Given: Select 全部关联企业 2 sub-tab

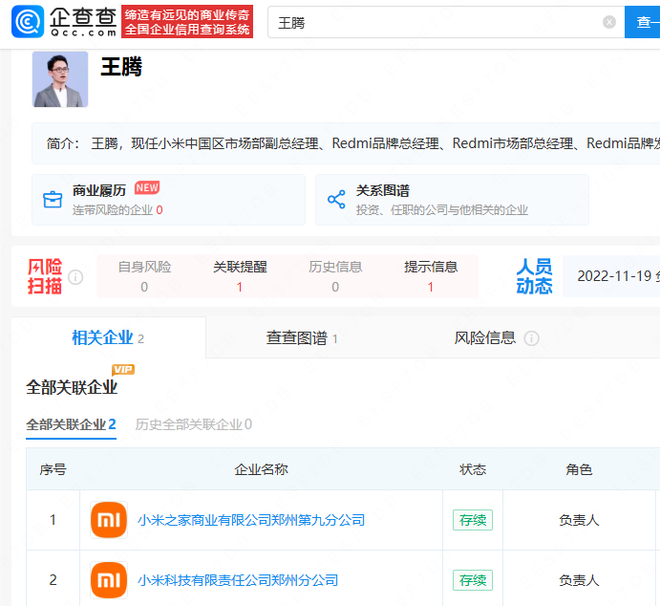Looking at the screenshot, I should (71, 424).
